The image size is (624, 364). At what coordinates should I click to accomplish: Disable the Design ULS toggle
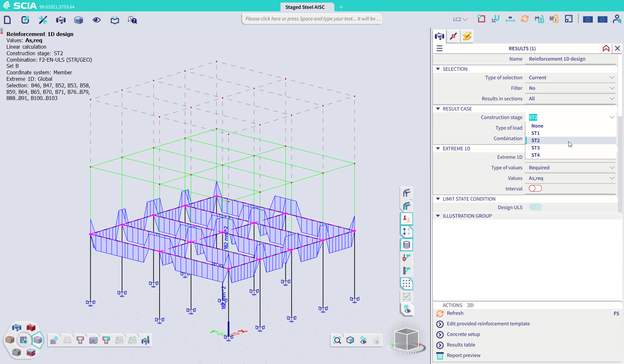point(535,207)
